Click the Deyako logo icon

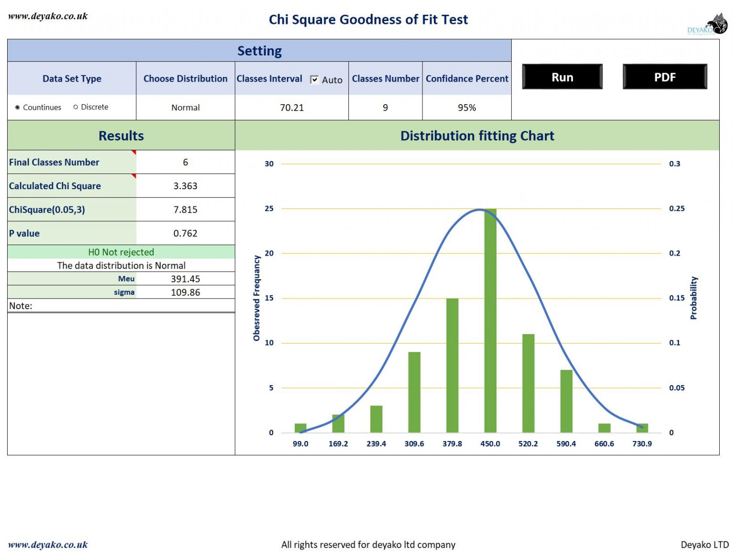(712, 25)
